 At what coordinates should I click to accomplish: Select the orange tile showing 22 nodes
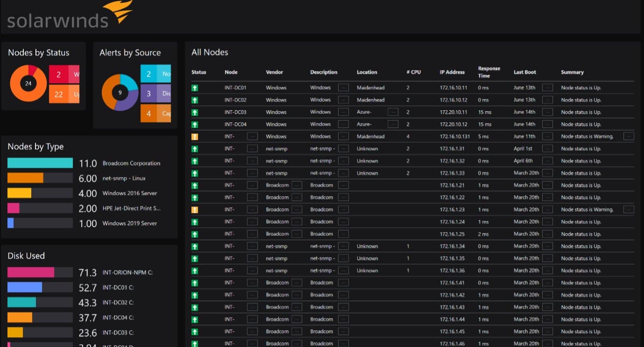[x=64, y=94]
